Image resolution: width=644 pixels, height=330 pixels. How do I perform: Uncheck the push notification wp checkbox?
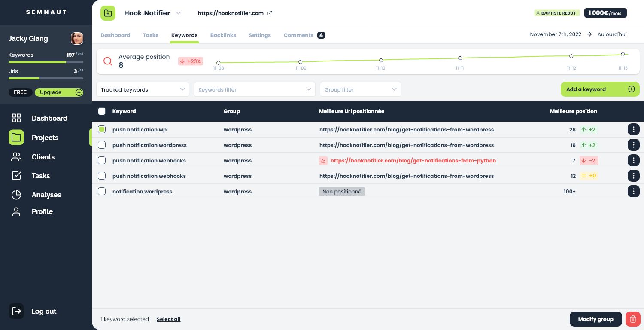coord(102,129)
